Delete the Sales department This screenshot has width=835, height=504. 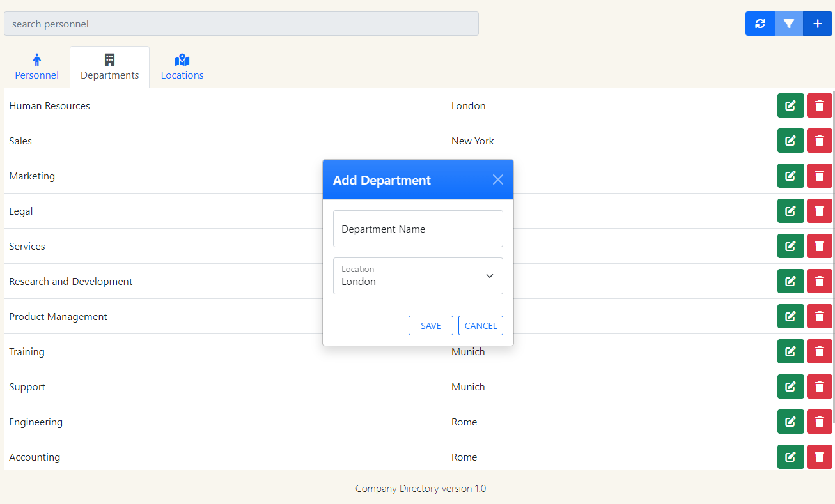819,141
